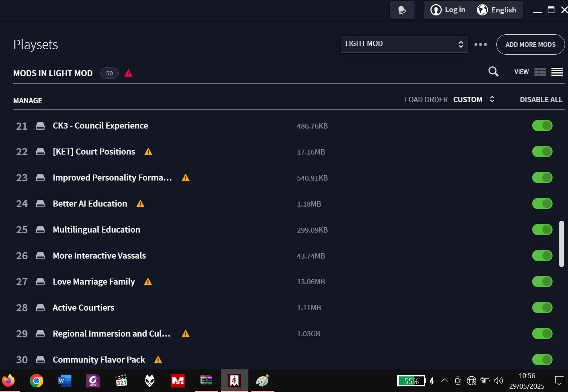Expand the LIGHT MOD playset dropdown

click(x=404, y=44)
